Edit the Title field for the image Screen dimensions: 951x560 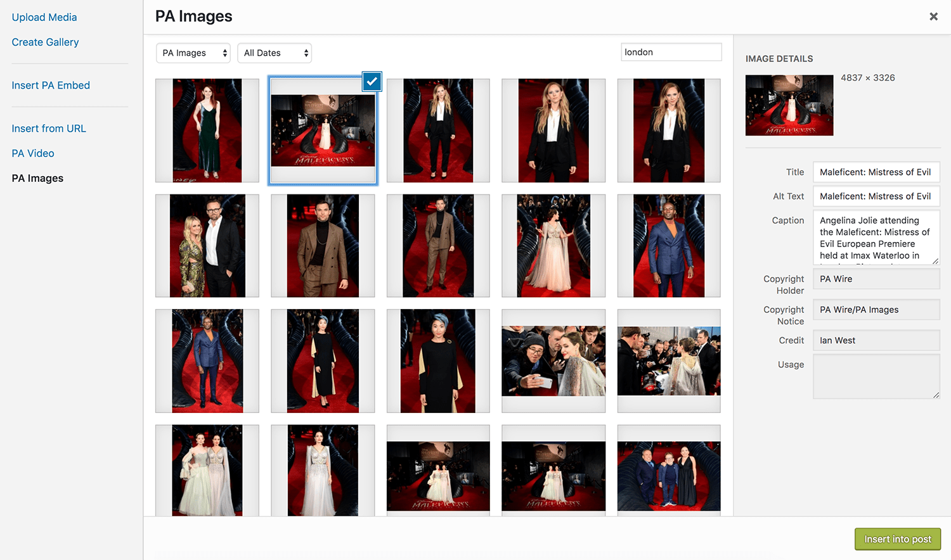click(x=876, y=172)
